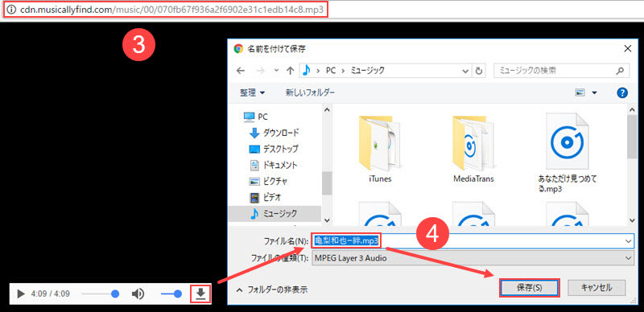This screenshot has width=644, height=312.
Task: Select ドキュメント in navigation tree
Action: coord(274,165)
